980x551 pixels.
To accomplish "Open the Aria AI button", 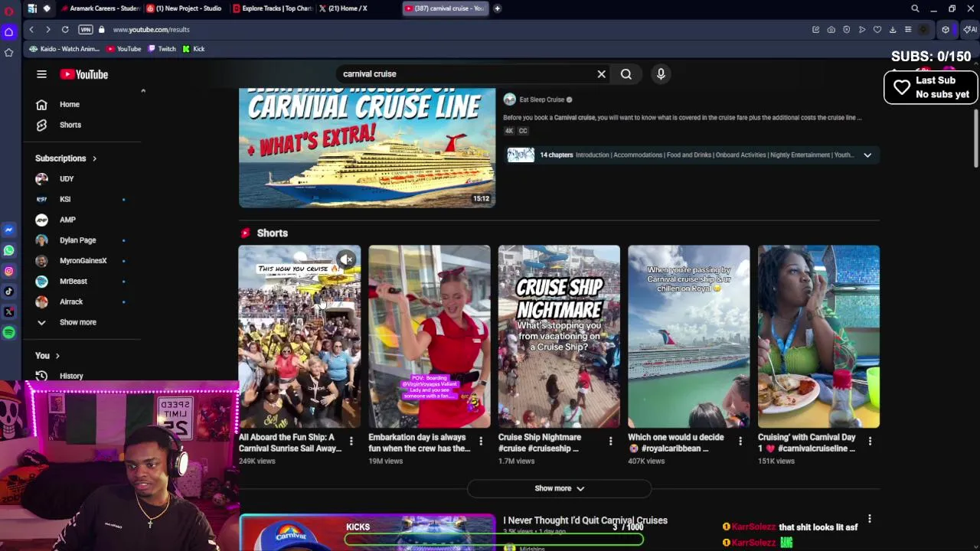I will [x=970, y=29].
